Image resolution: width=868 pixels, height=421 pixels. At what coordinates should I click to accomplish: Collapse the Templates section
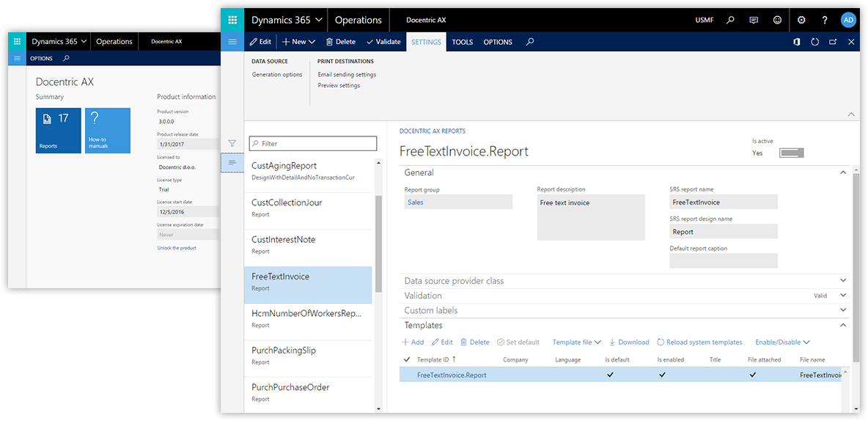click(x=843, y=325)
